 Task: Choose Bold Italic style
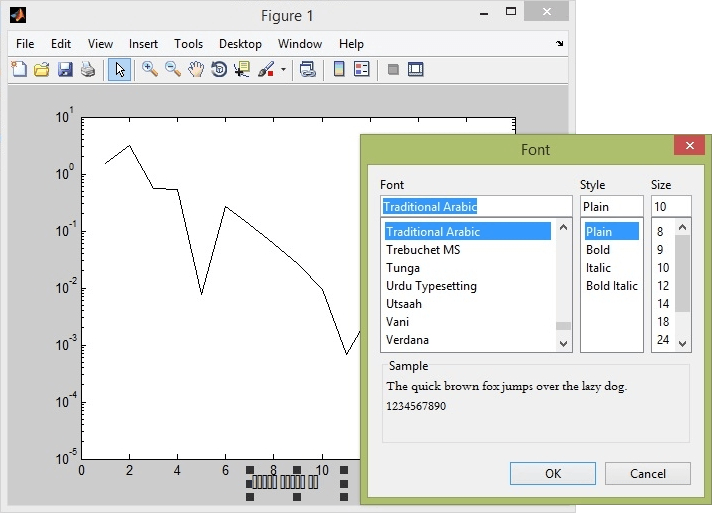612,286
